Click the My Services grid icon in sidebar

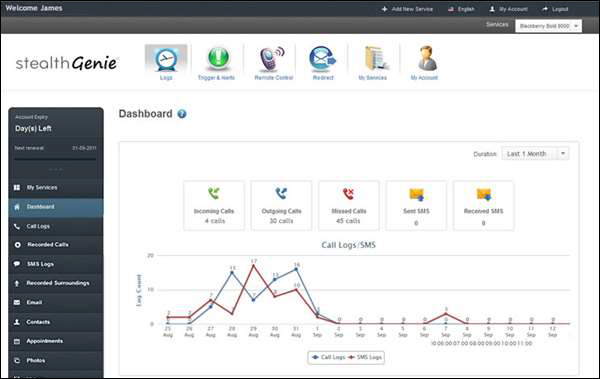(17, 188)
